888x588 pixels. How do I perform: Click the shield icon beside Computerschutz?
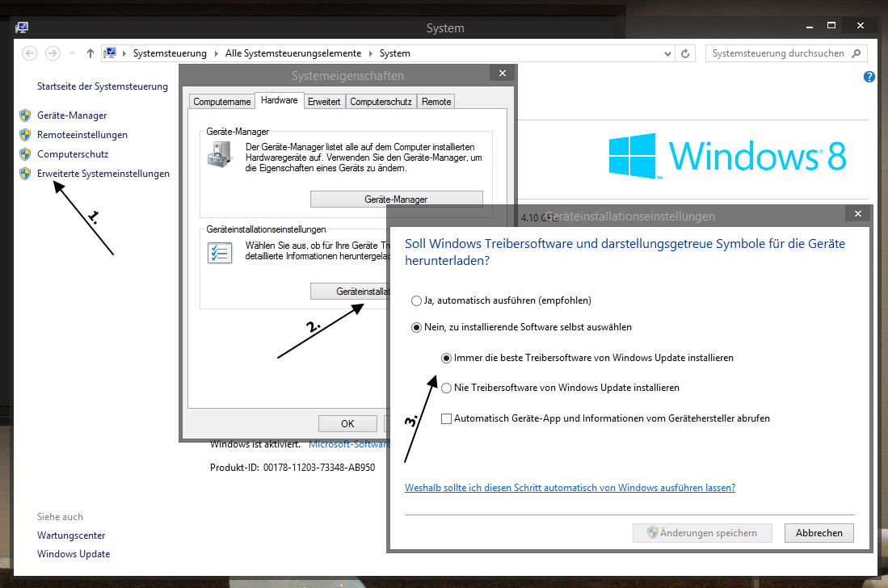25,154
